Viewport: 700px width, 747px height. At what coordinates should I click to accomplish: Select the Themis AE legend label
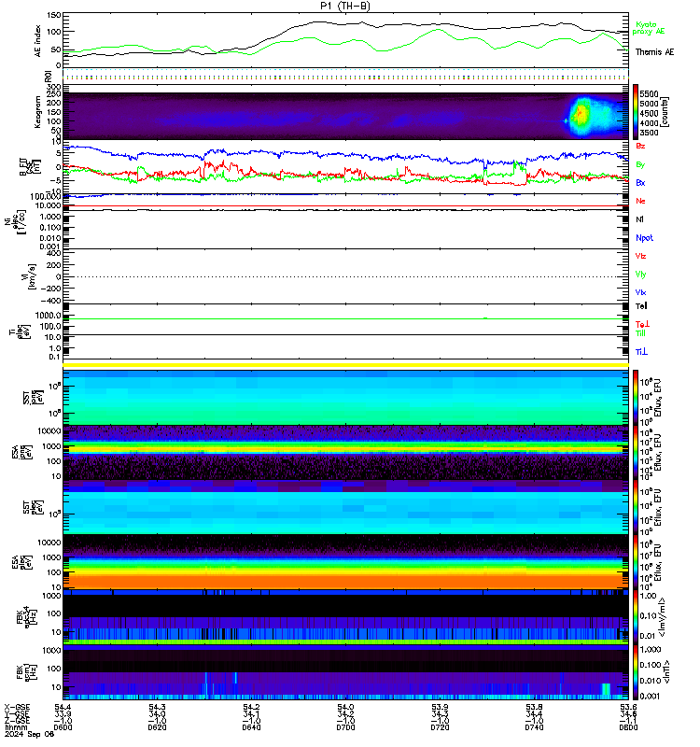click(x=655, y=52)
